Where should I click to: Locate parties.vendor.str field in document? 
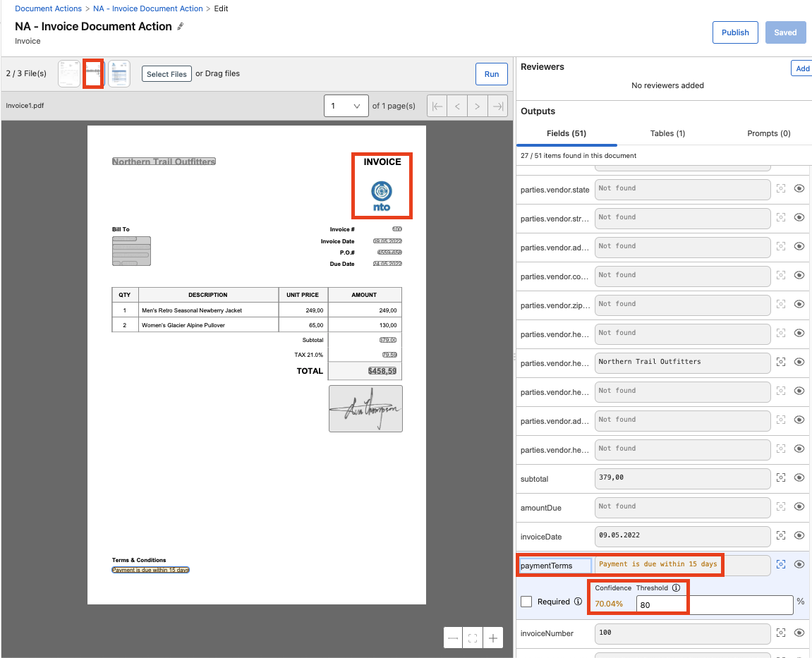click(781, 217)
